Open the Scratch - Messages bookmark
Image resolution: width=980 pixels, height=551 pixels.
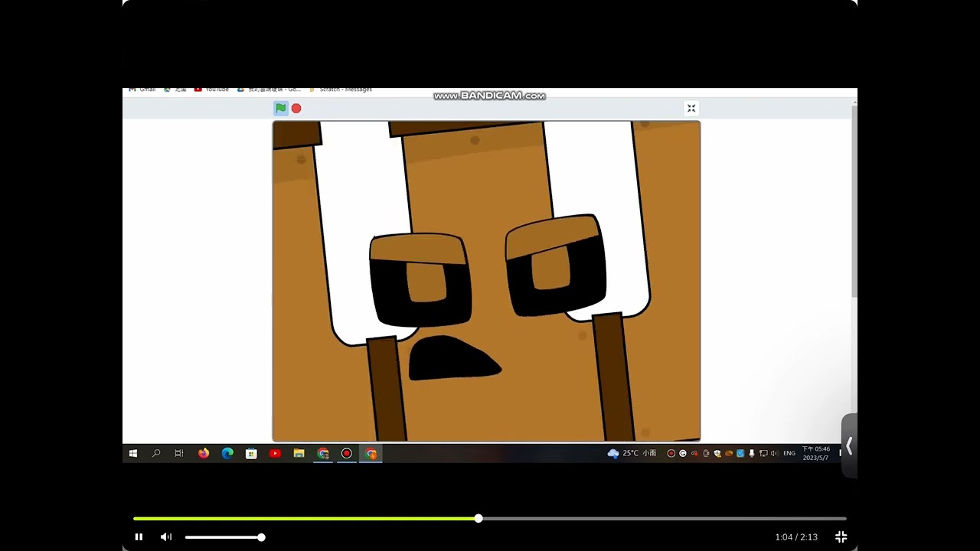pos(341,90)
